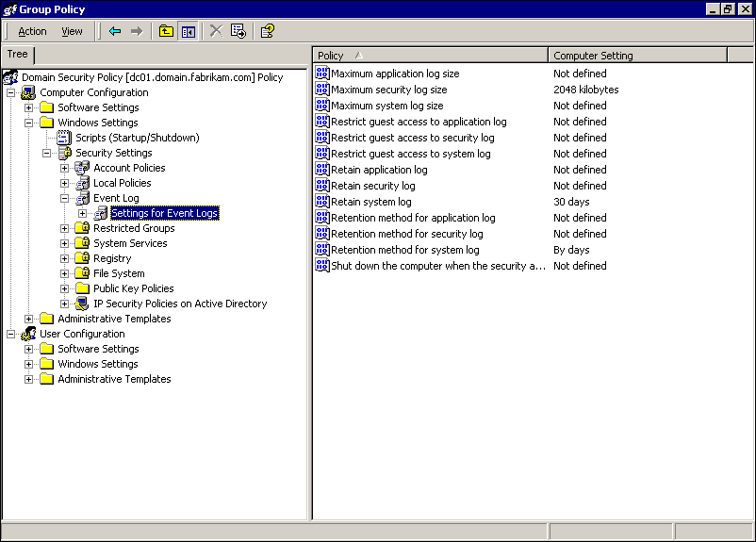Viewport: 756px width, 542px height.
Task: Toggle the Show/Hide Console Tree button
Action: (188, 31)
